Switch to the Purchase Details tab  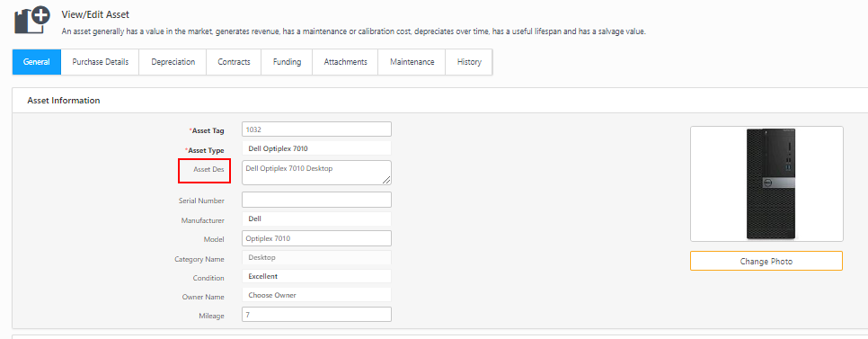(101, 62)
